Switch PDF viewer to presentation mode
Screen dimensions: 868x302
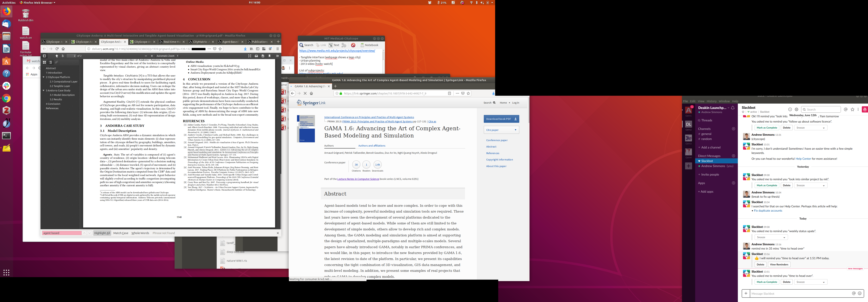pyautogui.click(x=249, y=56)
